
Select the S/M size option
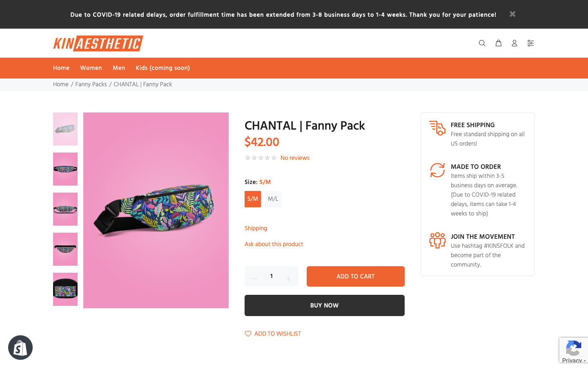click(x=253, y=199)
